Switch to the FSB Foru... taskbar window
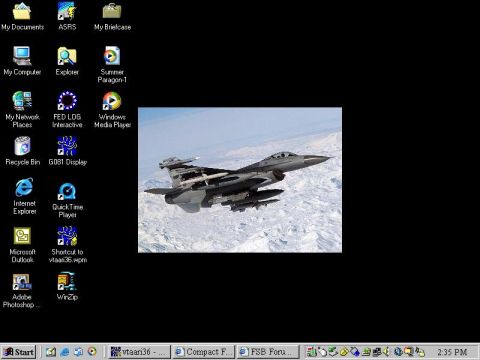The image size is (480, 360). (268, 352)
